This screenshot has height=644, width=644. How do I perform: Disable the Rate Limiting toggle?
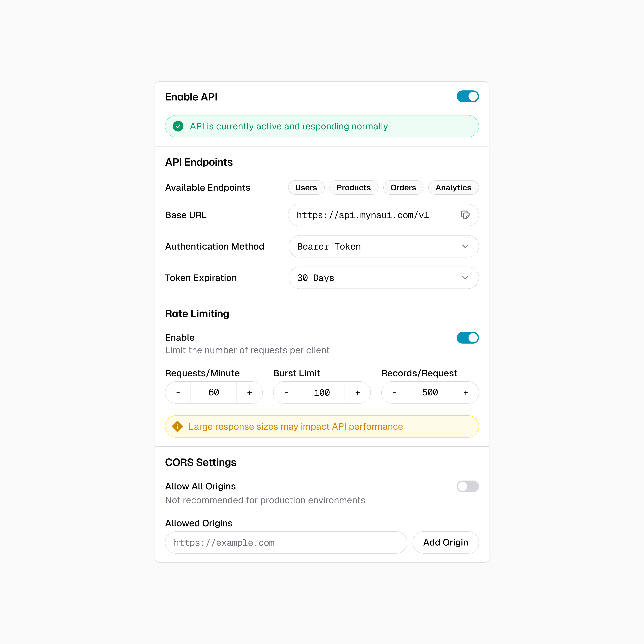click(467, 338)
